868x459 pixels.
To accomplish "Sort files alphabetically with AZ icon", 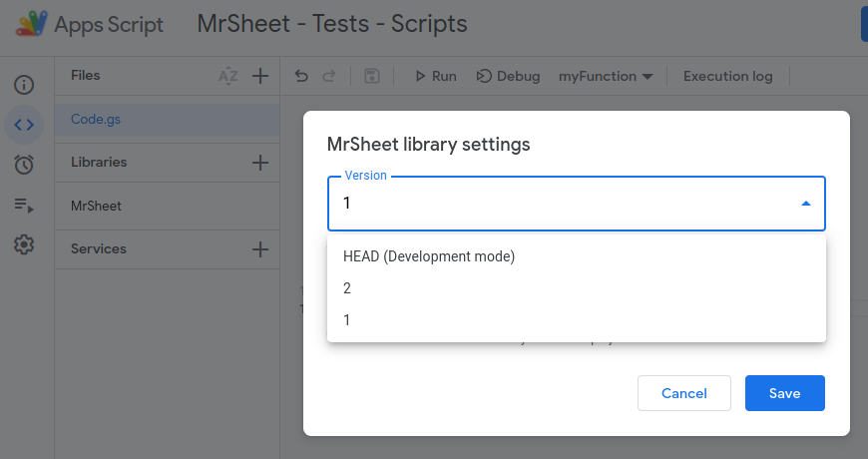I will pos(228,76).
